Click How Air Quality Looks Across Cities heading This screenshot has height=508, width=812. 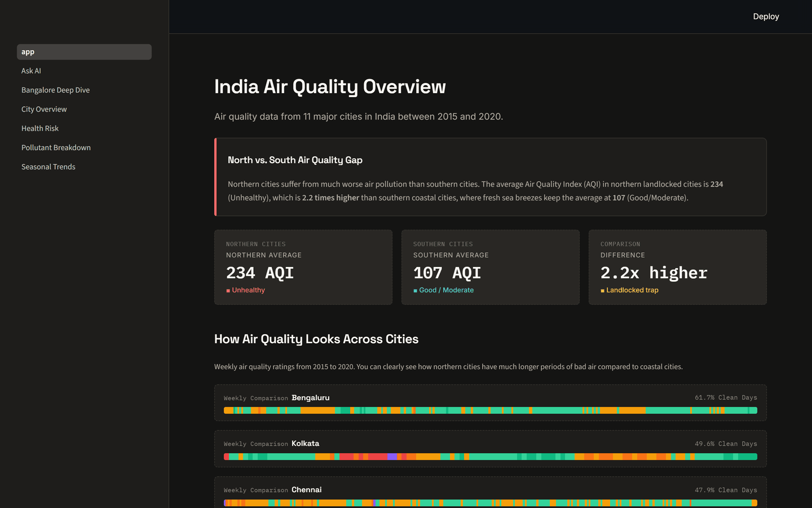pos(316,339)
